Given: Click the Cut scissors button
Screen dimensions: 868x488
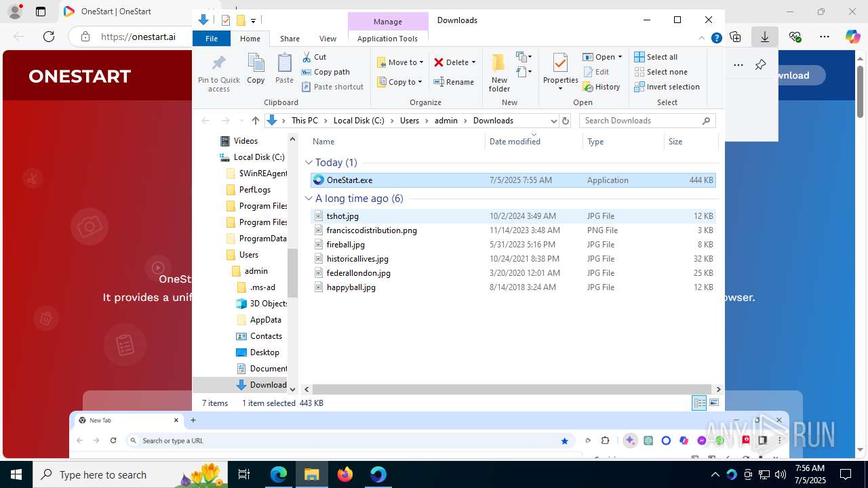Looking at the screenshot, I should [x=315, y=57].
